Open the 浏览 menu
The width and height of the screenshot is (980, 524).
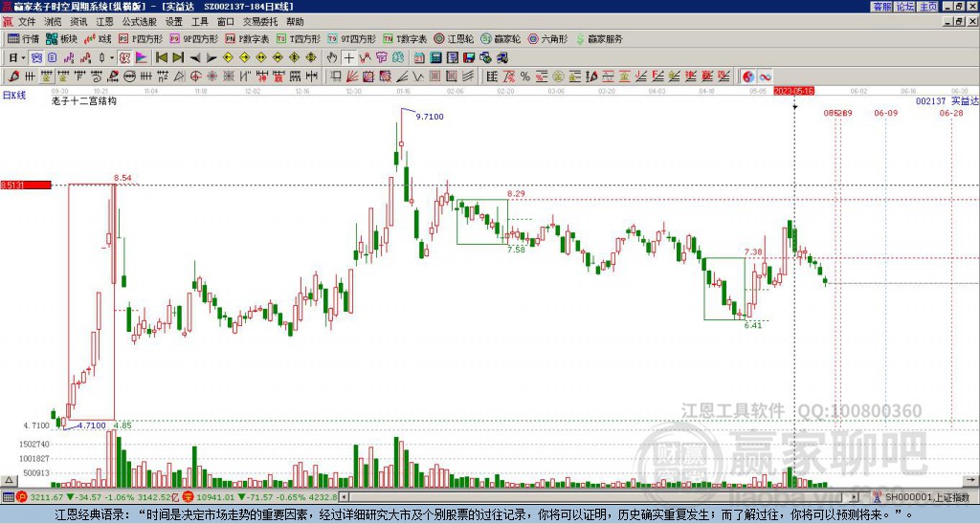point(54,22)
